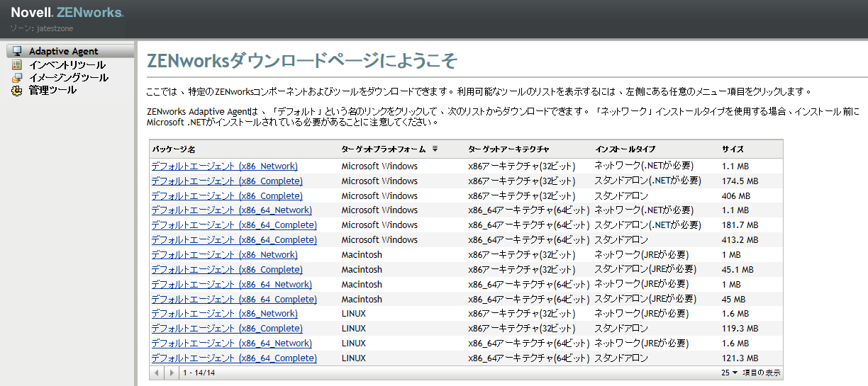
Task: Click the 121.3 MB size cell
Action: [x=740, y=358]
